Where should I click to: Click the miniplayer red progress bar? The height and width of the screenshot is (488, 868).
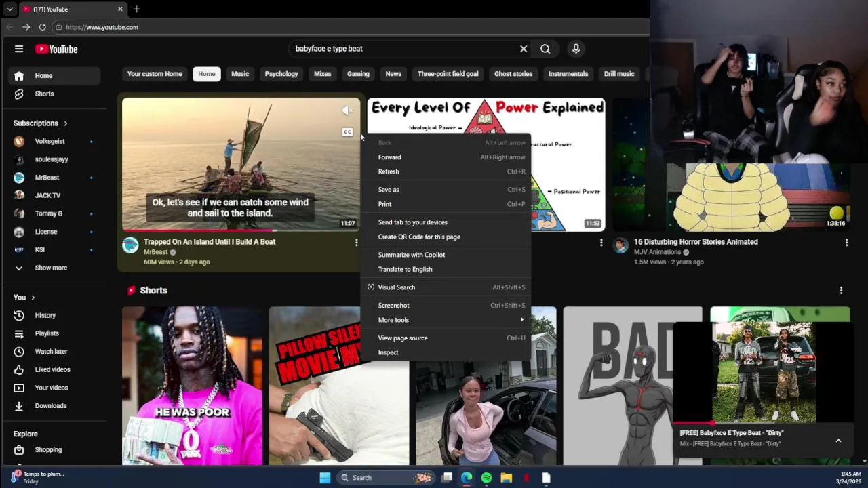(x=692, y=423)
